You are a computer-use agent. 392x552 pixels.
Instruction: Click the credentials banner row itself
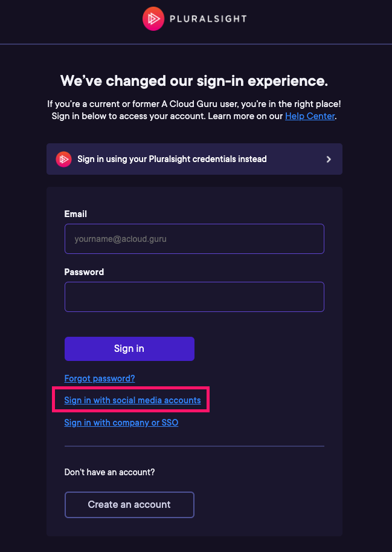tap(194, 159)
